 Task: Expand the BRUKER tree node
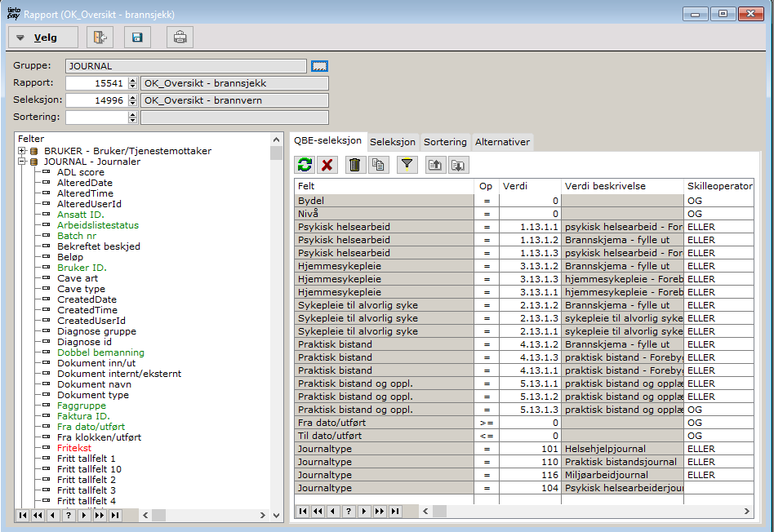click(22, 151)
